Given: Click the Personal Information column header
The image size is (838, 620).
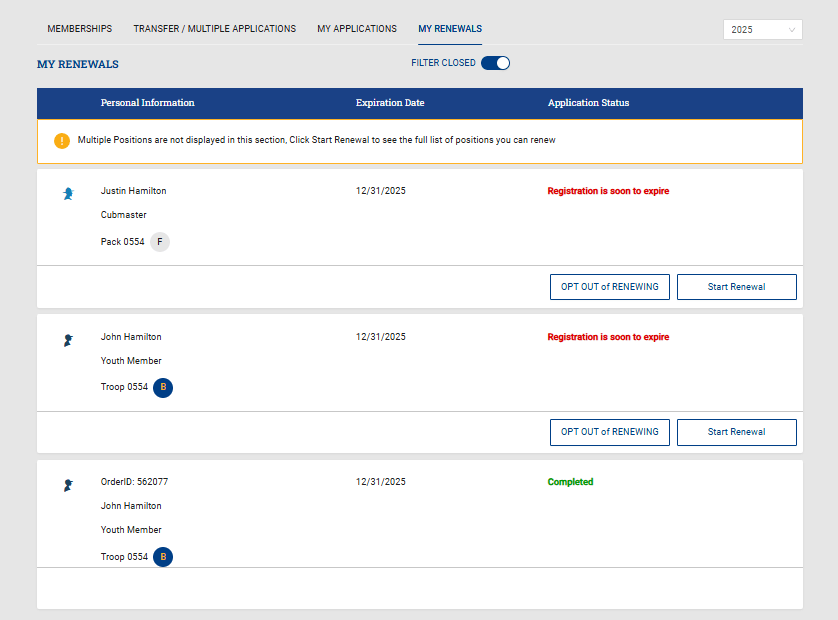Looking at the screenshot, I should (148, 103).
